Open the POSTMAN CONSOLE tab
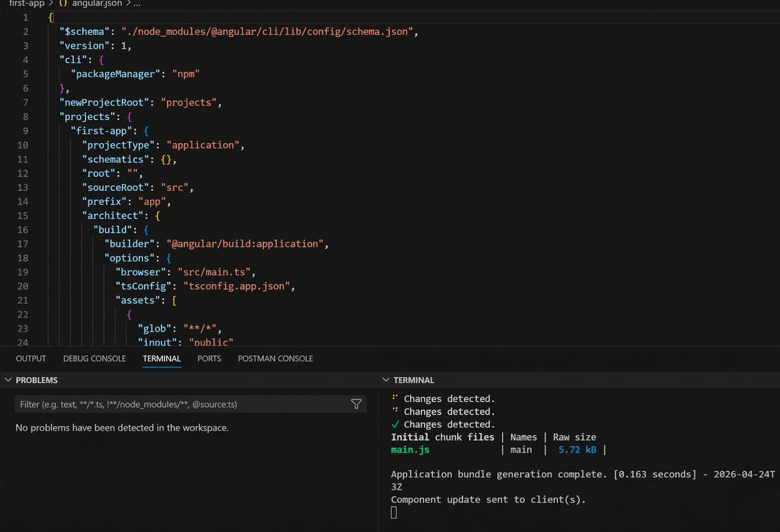 tap(276, 359)
